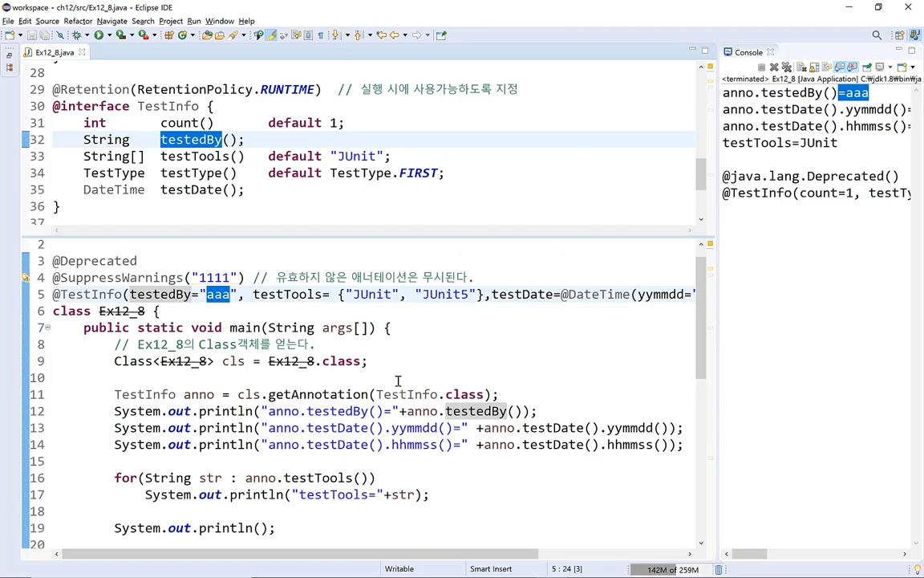Click the New Java Package icon
This screenshot has height=578, width=924.
[x=168, y=35]
